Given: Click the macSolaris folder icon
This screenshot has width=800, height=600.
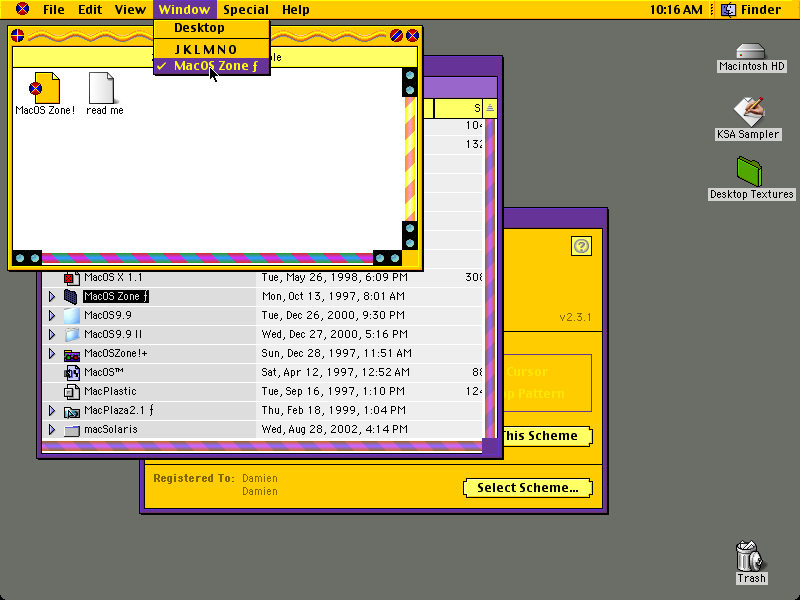Looking at the screenshot, I should point(71,430).
